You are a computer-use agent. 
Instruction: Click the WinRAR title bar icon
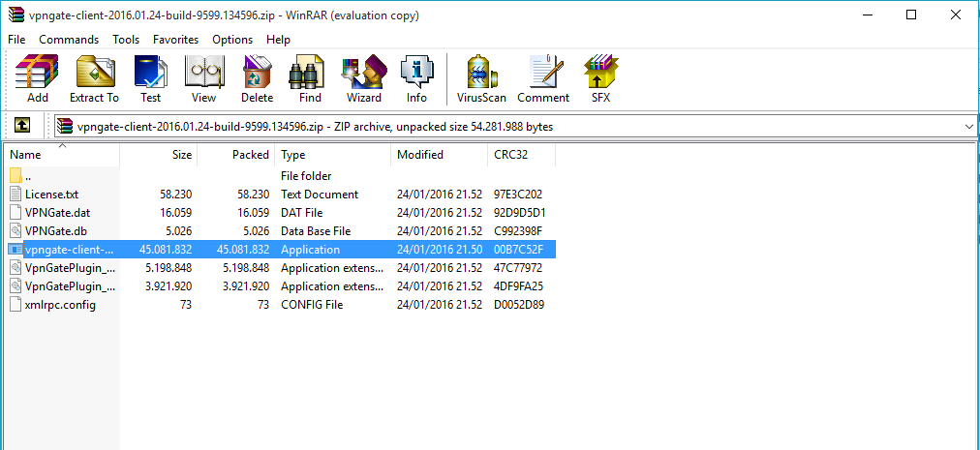pos(17,15)
